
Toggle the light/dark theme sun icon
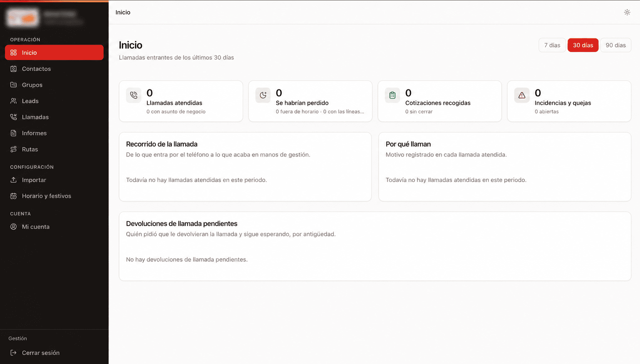627,12
